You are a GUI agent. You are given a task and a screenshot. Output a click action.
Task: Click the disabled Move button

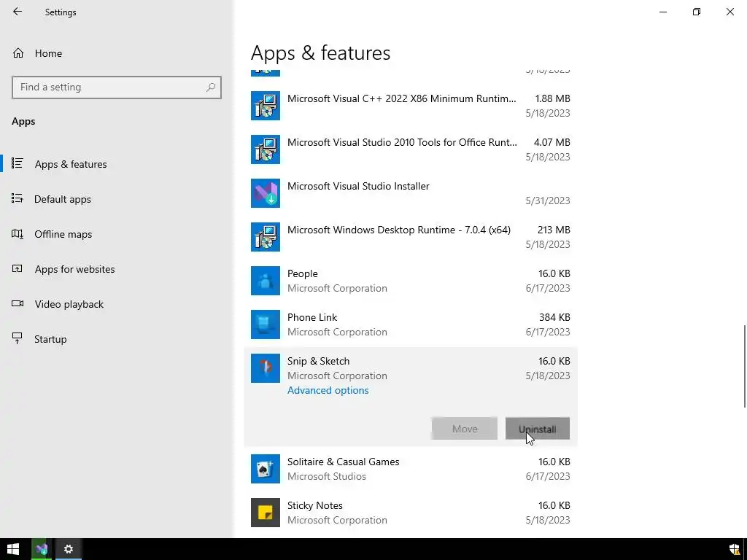[x=465, y=429]
